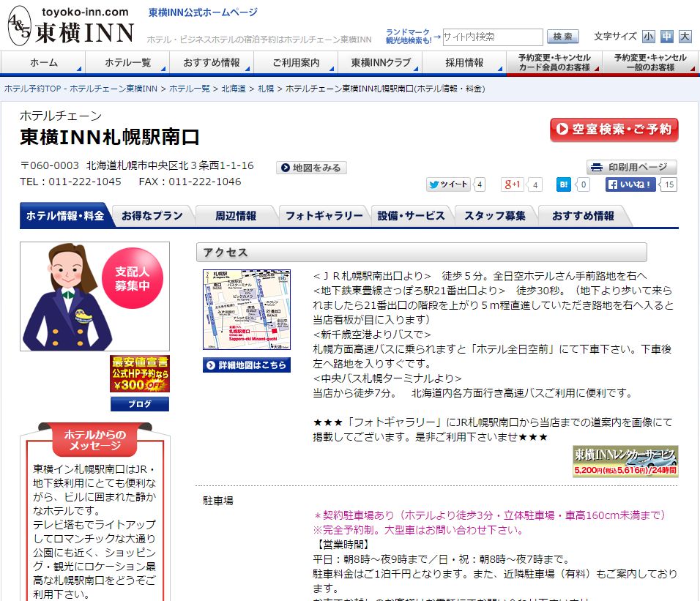
Task: Click the 支配人募集中 pink badge
Action: 132,278
